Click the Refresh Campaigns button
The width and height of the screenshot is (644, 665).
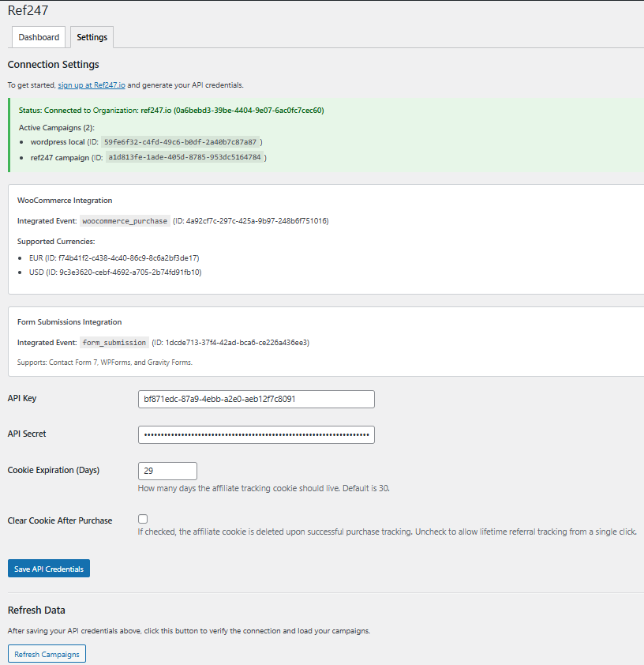(46, 653)
